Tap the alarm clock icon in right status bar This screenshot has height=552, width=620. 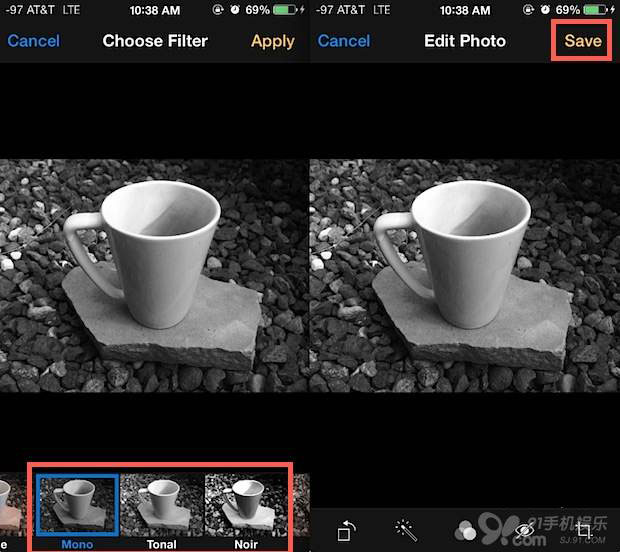click(540, 10)
